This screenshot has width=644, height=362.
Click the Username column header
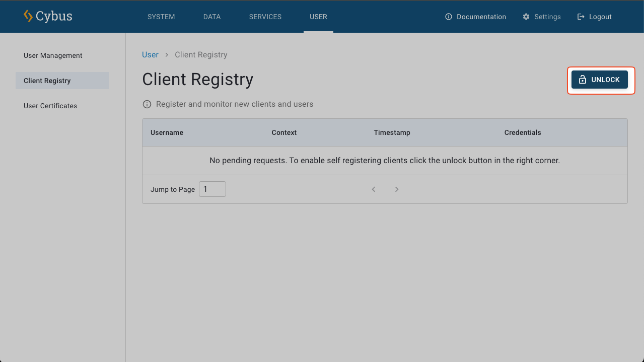167,132
